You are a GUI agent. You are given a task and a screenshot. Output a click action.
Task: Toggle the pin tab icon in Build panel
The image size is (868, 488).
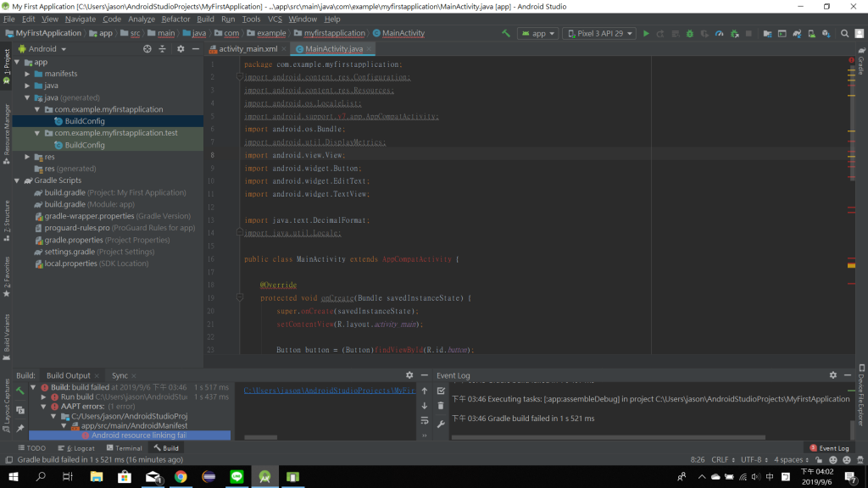20,428
